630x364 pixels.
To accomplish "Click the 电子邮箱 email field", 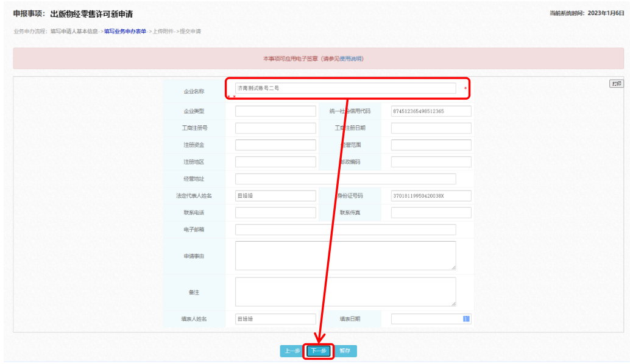I will 345,229.
